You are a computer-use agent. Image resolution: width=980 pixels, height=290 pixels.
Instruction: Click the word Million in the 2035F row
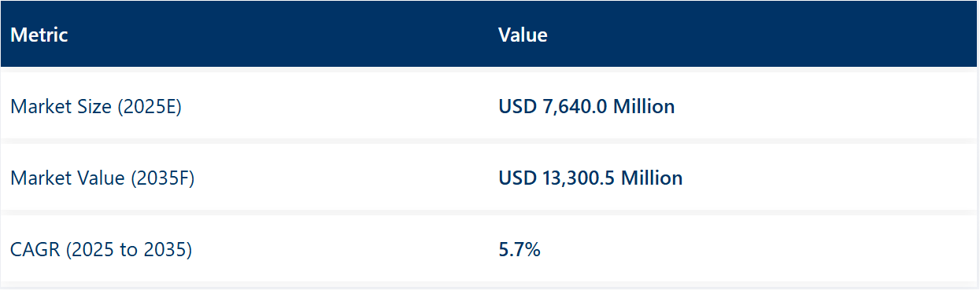pos(652,178)
